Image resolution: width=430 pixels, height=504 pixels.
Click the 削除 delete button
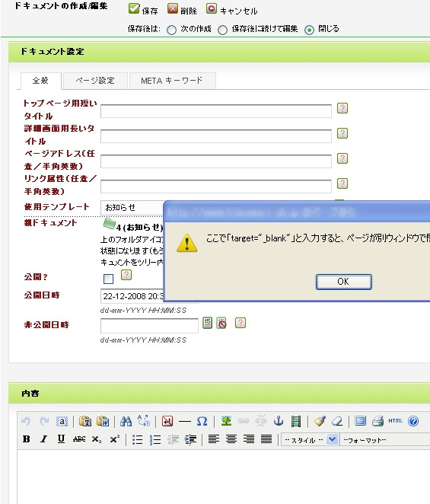point(182,9)
